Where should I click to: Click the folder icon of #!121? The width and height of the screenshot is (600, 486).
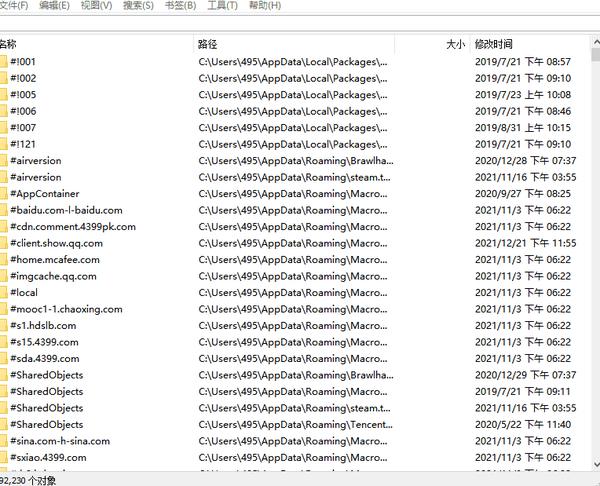[x=3, y=144]
